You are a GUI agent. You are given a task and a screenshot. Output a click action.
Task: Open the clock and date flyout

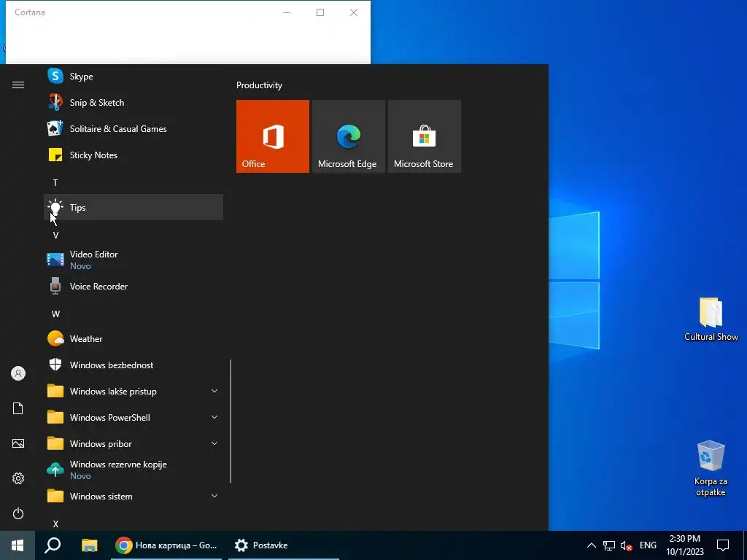(684, 545)
